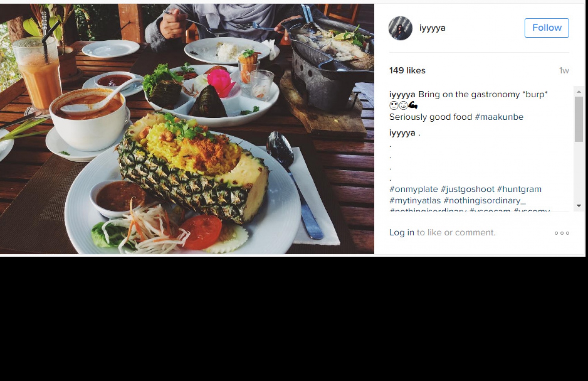Click Log in to like or comment
Viewport: 588px width, 381px height.
click(x=401, y=232)
